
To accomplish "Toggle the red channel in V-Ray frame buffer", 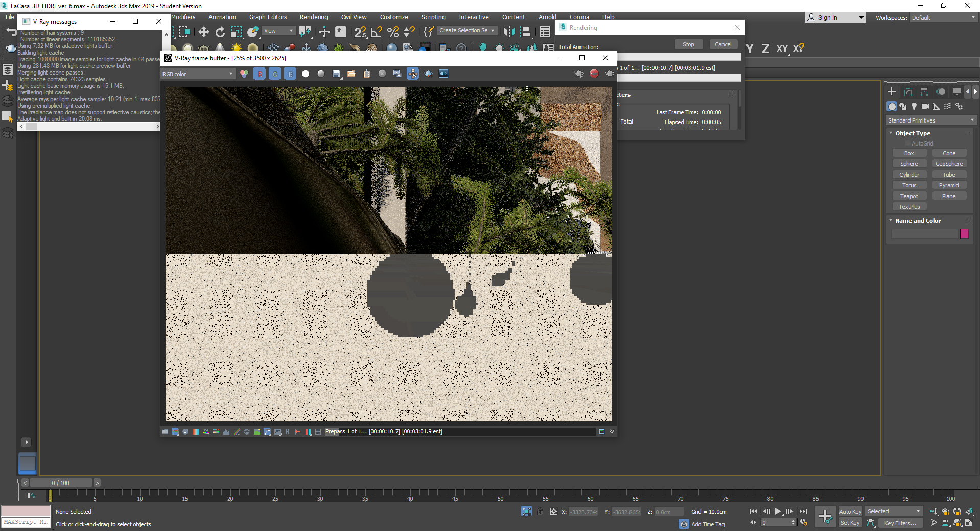I will point(260,74).
